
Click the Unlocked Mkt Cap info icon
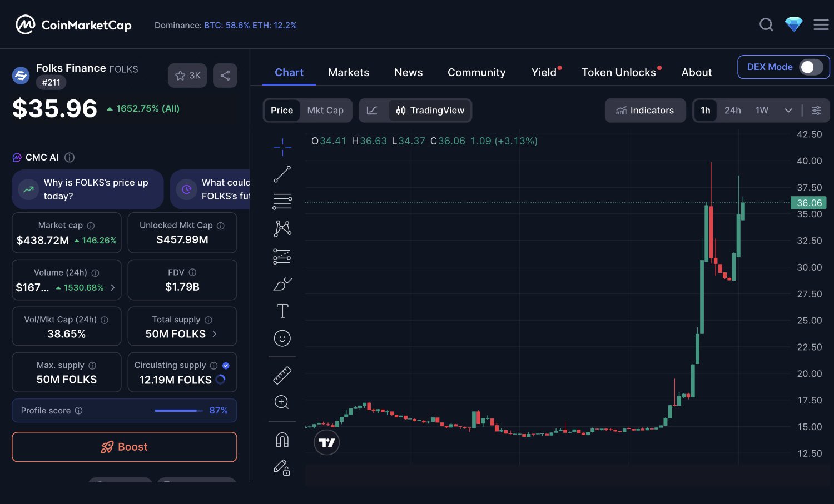[221, 226]
